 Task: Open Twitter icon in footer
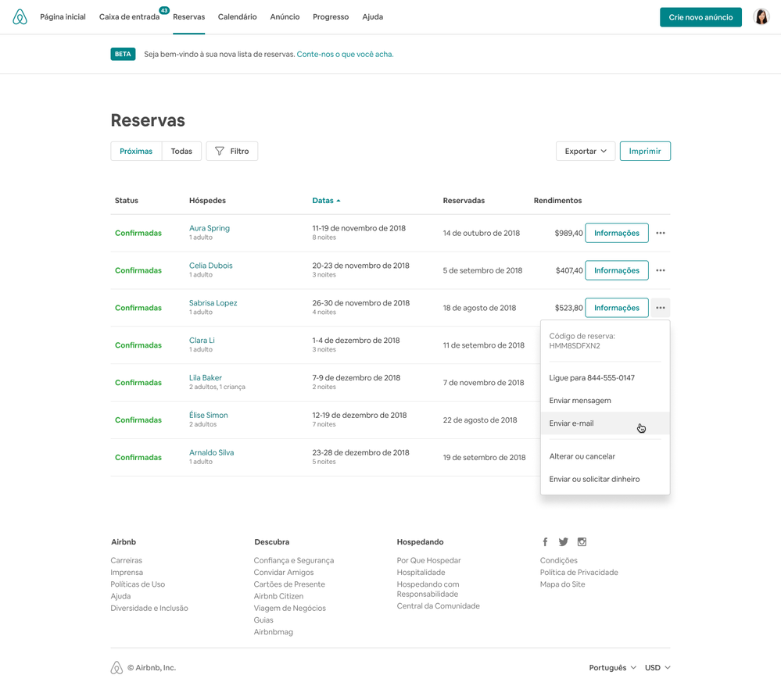point(563,542)
